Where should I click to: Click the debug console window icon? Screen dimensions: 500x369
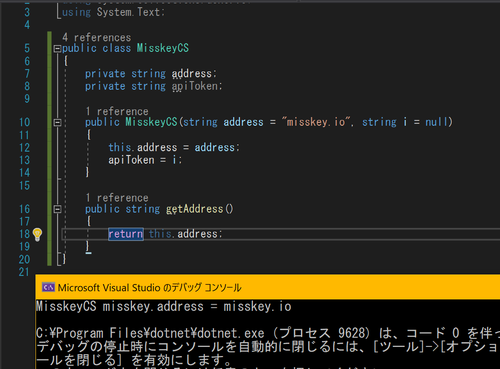(x=48, y=287)
